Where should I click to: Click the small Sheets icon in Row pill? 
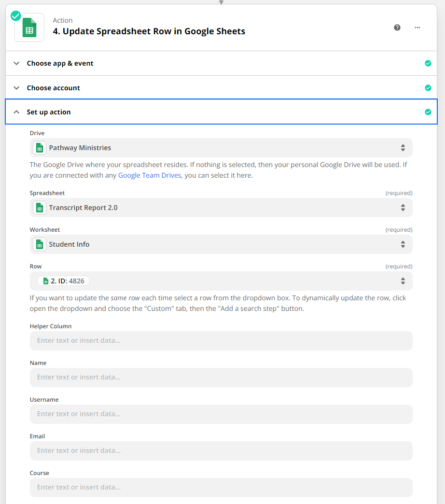click(x=46, y=281)
